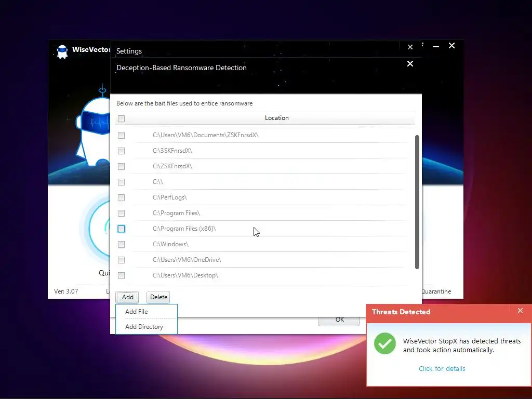Check the C:\Users\VM6\Desktop\ row checkbox

(x=121, y=275)
